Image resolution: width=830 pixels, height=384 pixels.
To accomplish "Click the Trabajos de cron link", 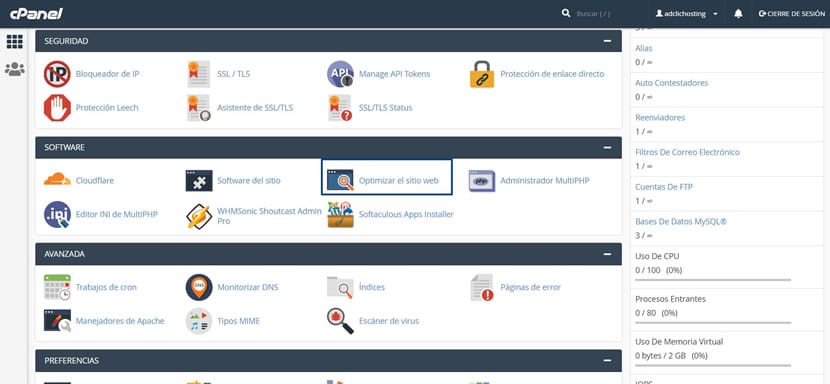I will (106, 287).
